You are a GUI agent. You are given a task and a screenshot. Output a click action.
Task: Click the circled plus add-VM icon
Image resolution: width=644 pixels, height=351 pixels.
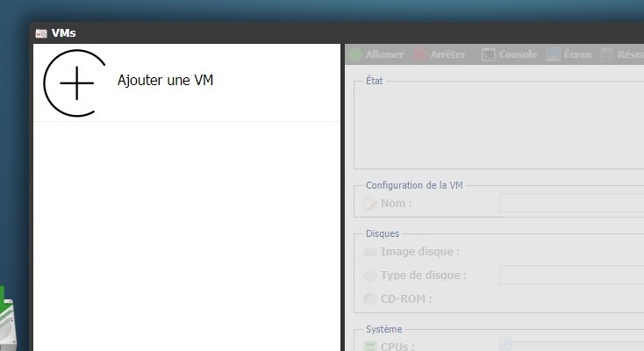75,83
